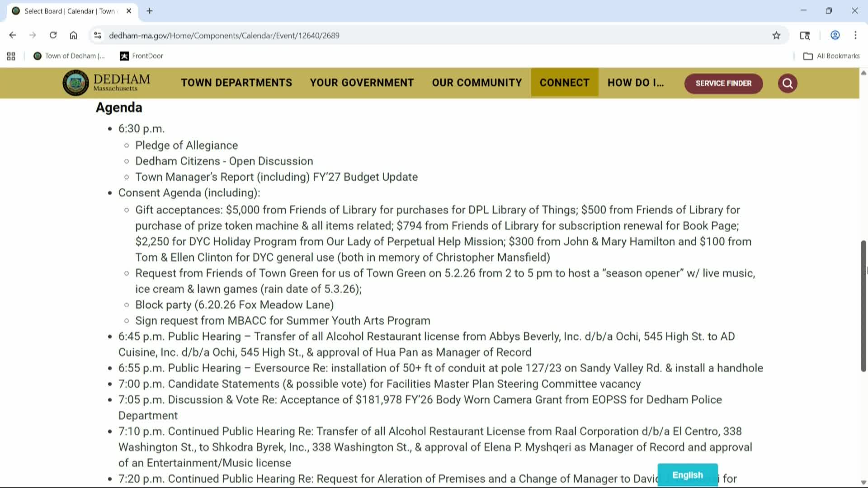Image resolution: width=868 pixels, height=488 pixels.
Task: Click the Service Finder button
Action: [x=723, y=83]
